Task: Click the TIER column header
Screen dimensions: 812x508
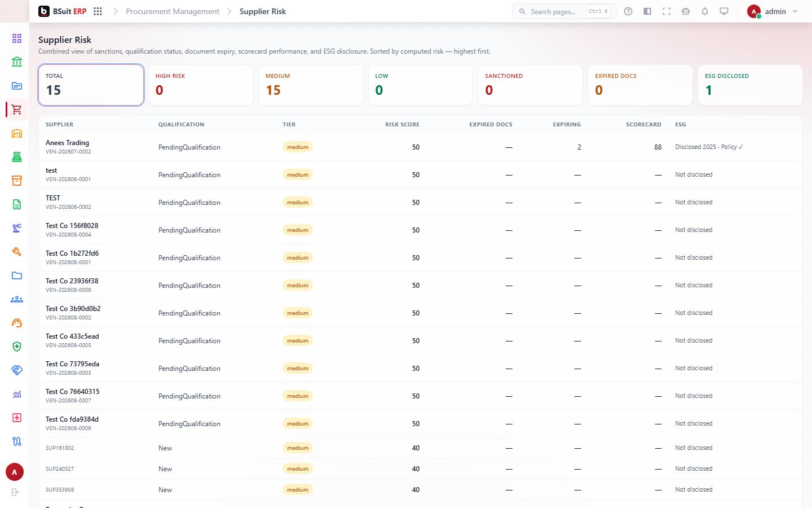Action: [289, 124]
